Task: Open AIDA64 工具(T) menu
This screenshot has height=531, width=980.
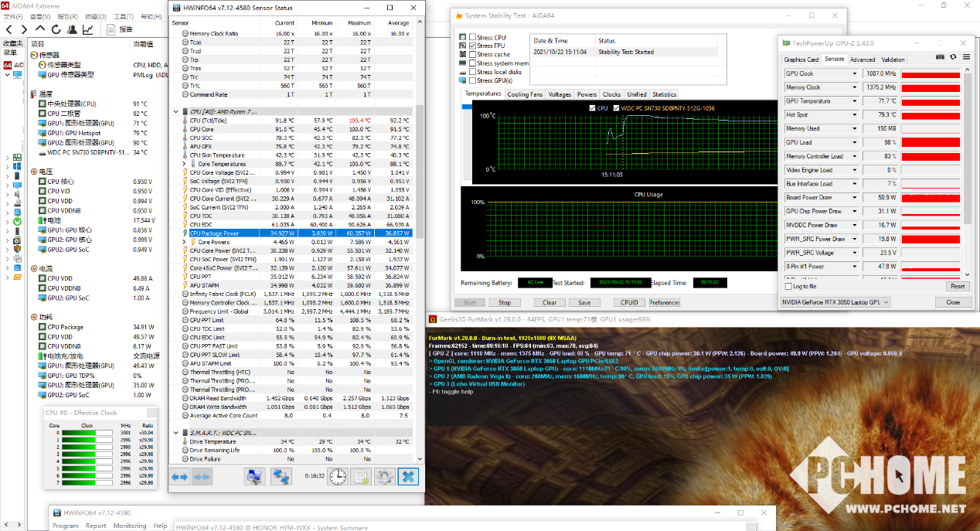Action: tap(124, 16)
